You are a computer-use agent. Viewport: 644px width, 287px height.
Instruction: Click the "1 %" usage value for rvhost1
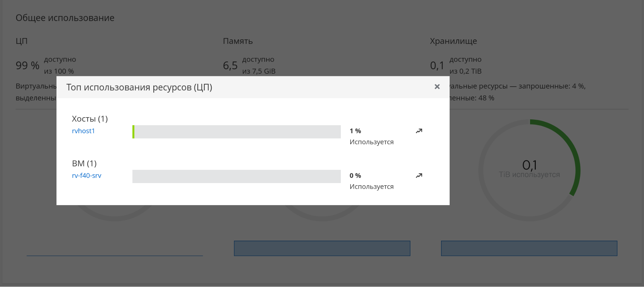(355, 131)
